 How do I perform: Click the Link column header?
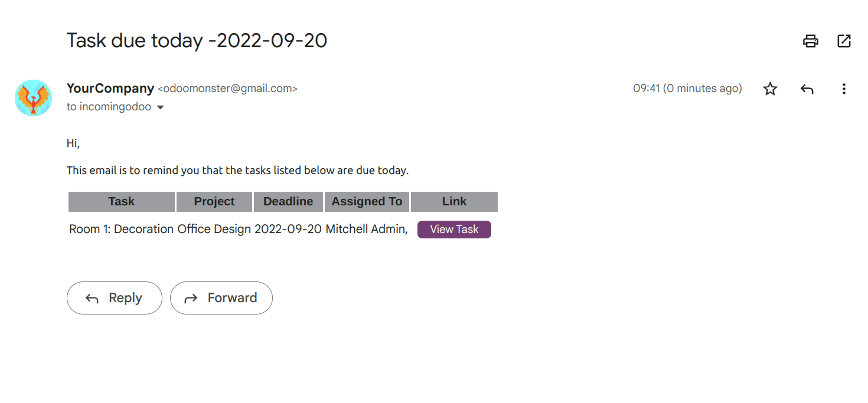pos(454,202)
